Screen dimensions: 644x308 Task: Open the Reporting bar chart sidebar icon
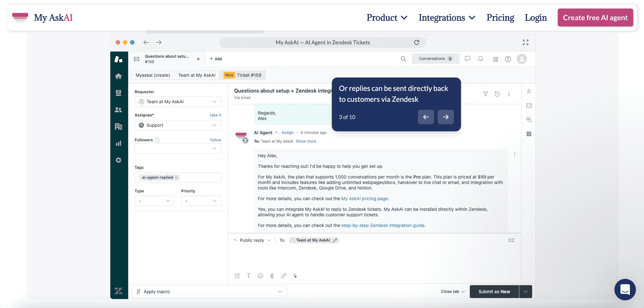pyautogui.click(x=118, y=143)
